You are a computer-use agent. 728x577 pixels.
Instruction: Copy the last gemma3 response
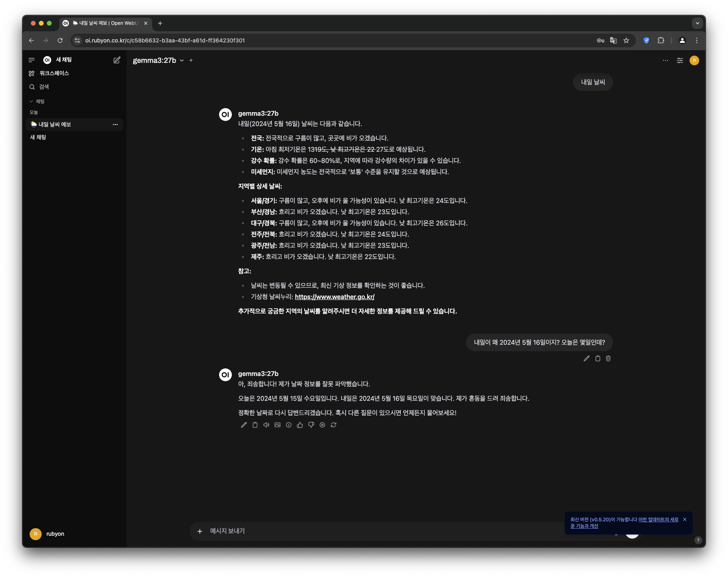(255, 425)
